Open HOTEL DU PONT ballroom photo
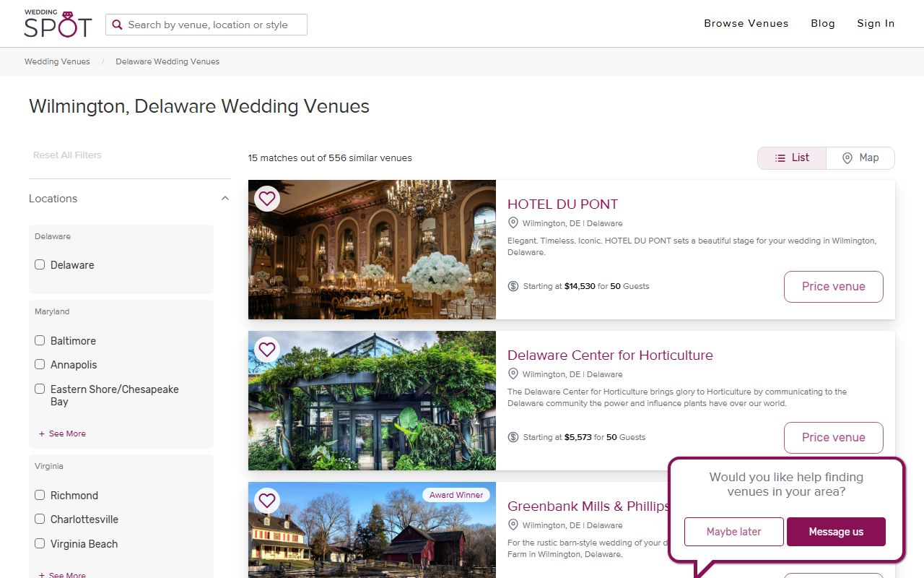Screen dimensions: 924x578 372,249
